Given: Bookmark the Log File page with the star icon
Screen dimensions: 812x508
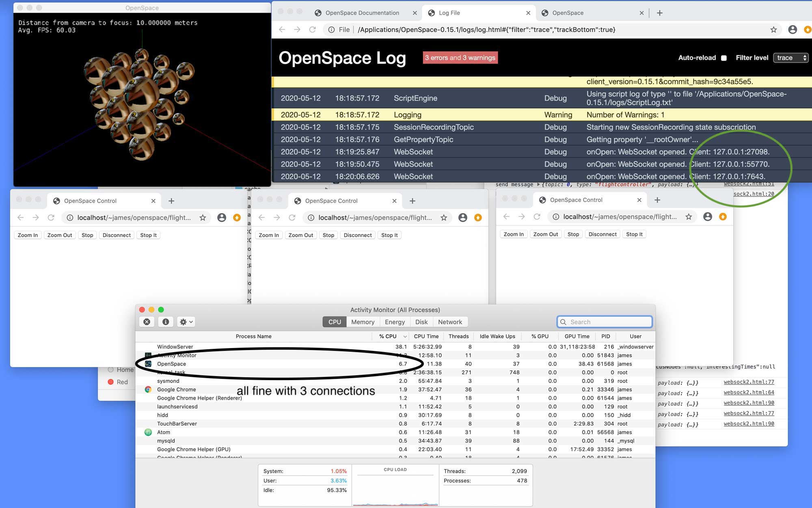Looking at the screenshot, I should coord(773,30).
